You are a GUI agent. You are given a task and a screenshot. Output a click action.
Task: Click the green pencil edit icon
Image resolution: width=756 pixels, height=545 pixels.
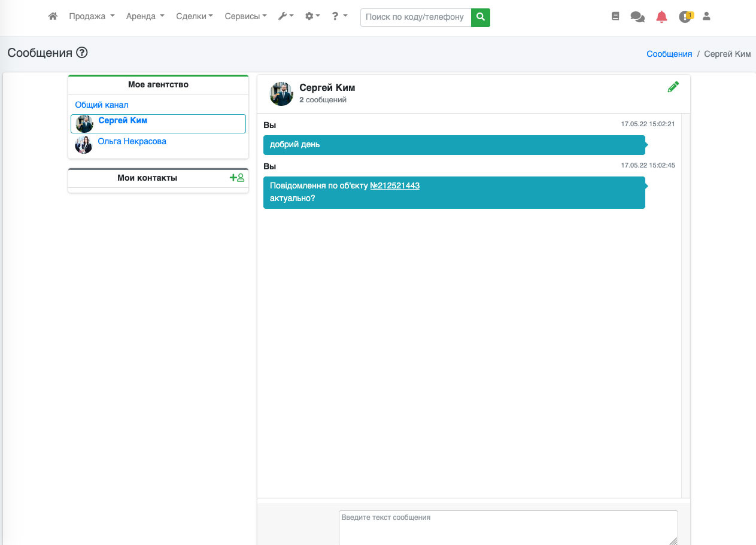pos(673,87)
